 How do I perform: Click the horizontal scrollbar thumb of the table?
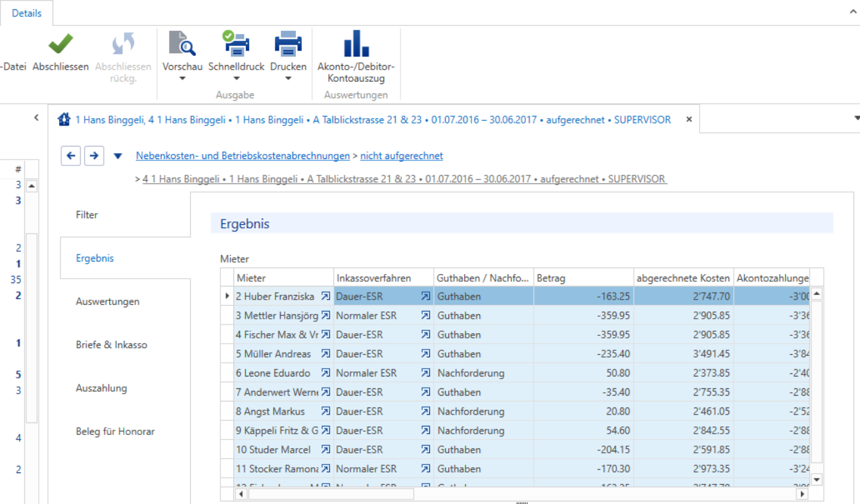click(331, 493)
